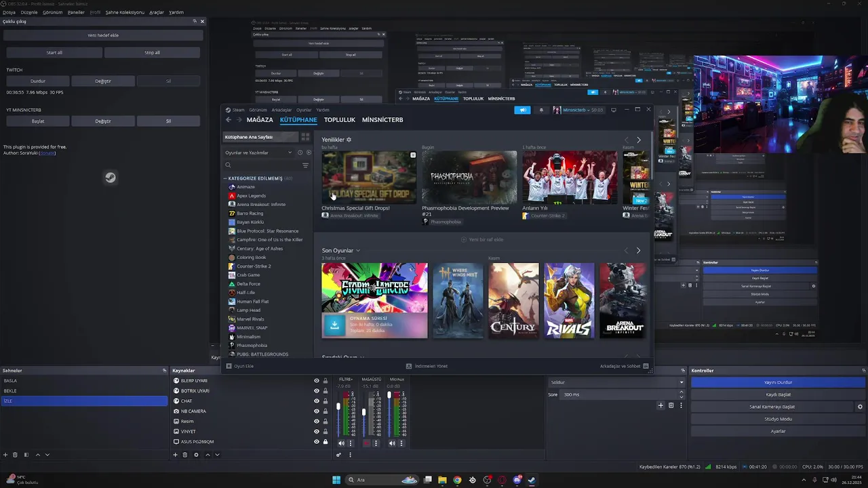The height and width of the screenshot is (488, 868).
Task: Open advanced audio properties gear in mixer
Action: point(338,455)
